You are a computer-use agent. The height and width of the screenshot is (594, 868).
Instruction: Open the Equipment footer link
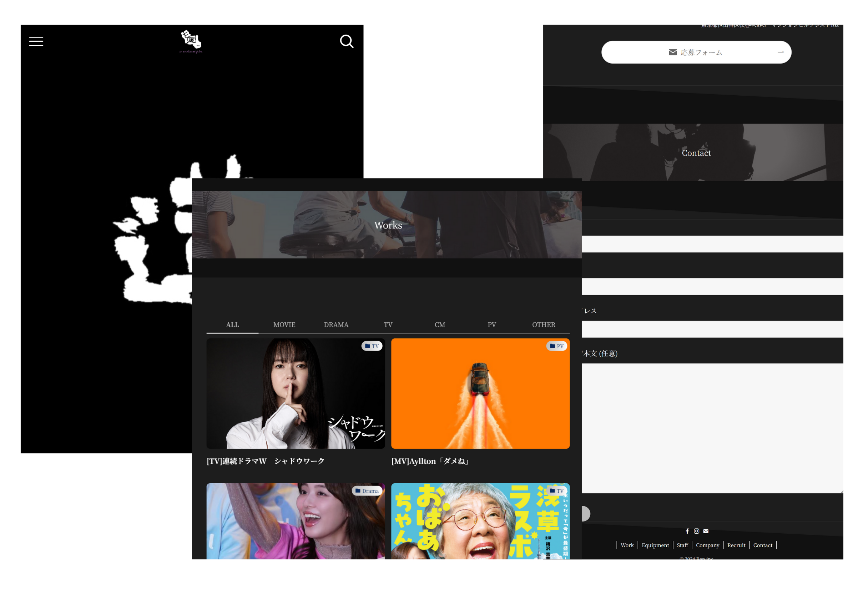pyautogui.click(x=655, y=545)
